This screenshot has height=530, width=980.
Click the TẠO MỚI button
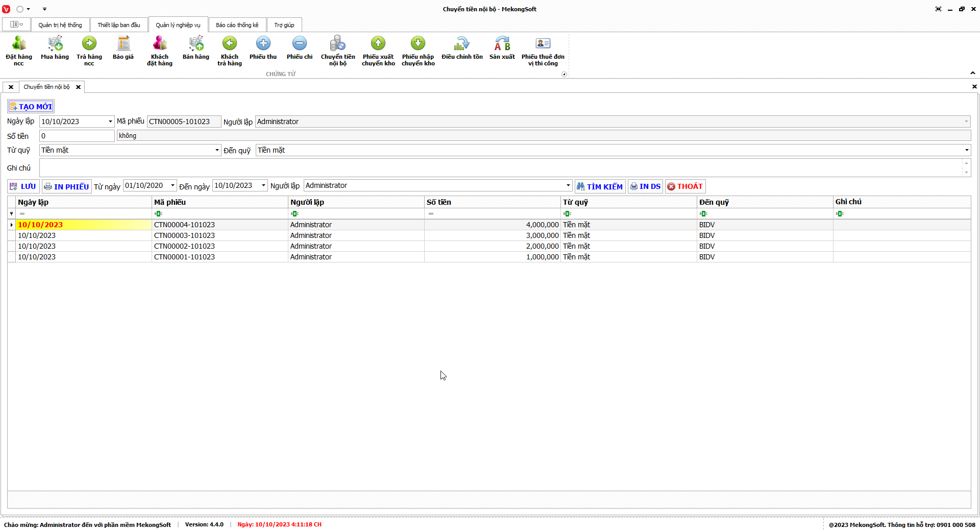(31, 107)
